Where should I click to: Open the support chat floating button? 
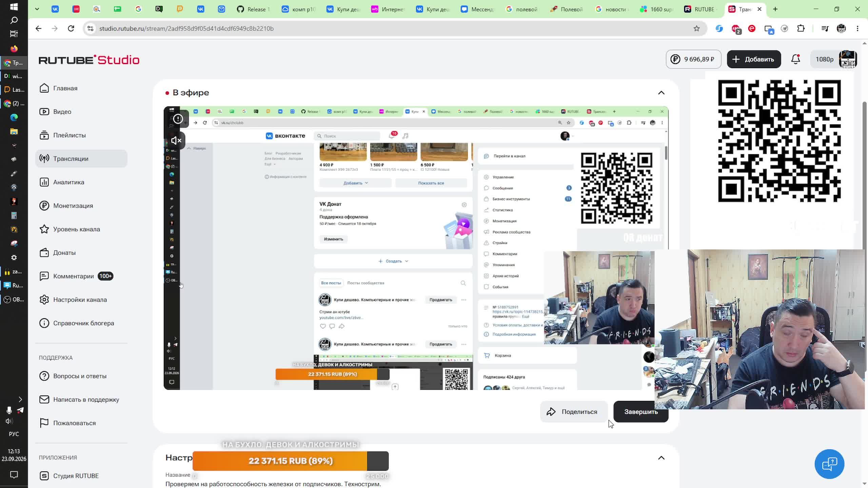[x=829, y=464]
